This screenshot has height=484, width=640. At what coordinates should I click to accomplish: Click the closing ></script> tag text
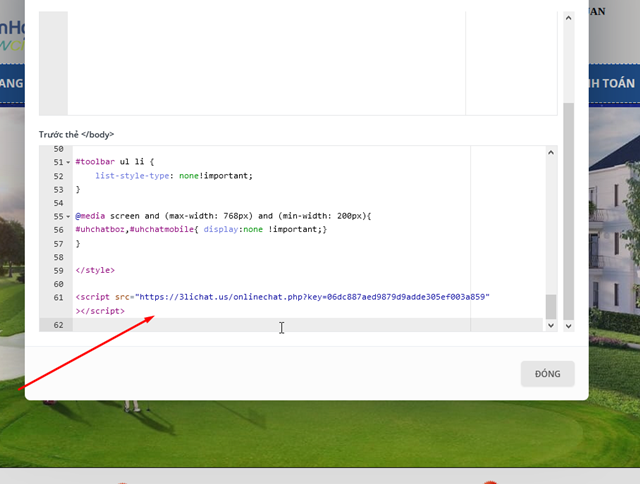pos(100,311)
